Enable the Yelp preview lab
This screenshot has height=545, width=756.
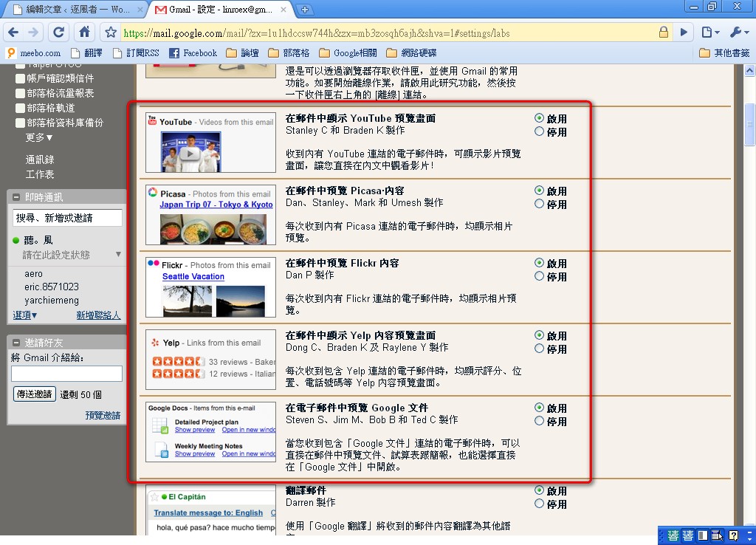pyautogui.click(x=539, y=335)
